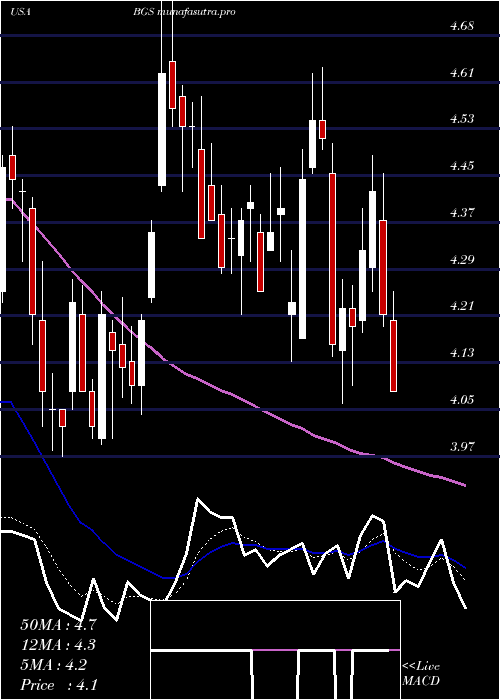Click the BGS munafasutra.pro title text
500x700 pixels.
184,12
